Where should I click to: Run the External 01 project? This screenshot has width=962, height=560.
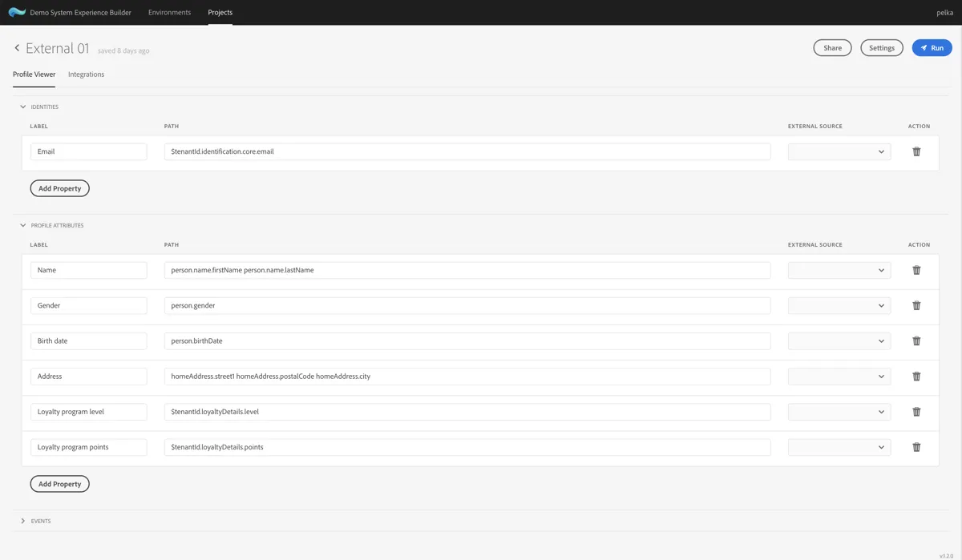[x=932, y=48]
